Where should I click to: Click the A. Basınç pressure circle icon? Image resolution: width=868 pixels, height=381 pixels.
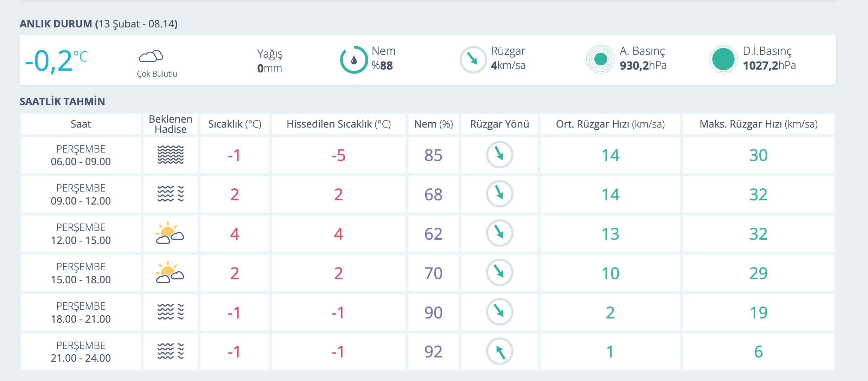600,59
